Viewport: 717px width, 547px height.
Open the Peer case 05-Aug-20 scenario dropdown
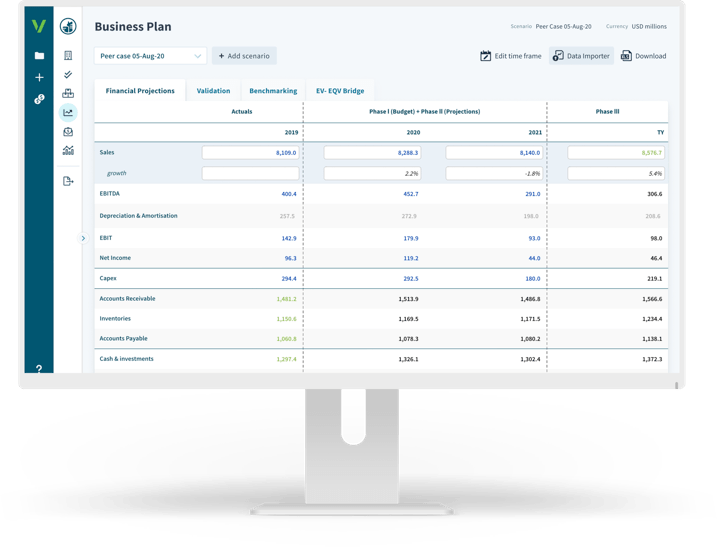[150, 56]
